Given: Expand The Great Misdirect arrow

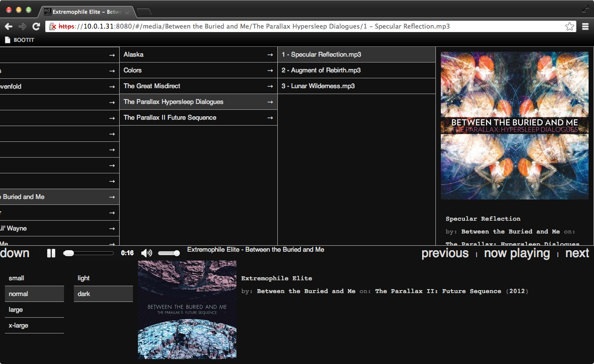Looking at the screenshot, I should (270, 86).
